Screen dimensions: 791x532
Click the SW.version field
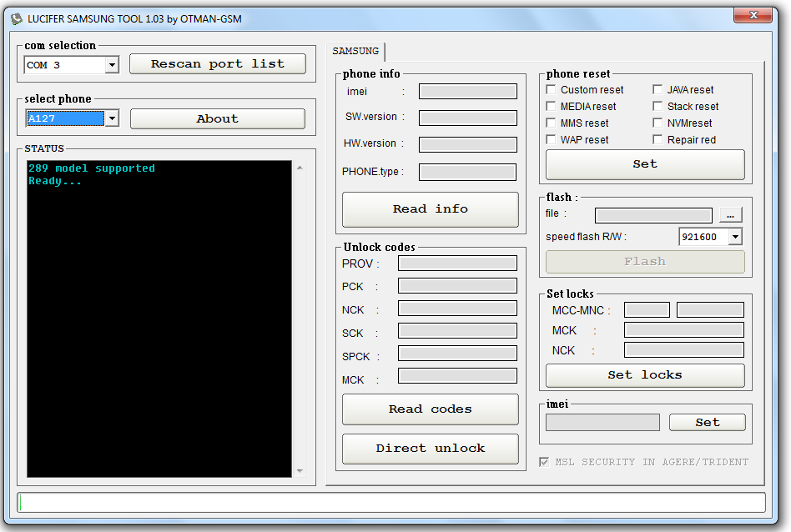coord(467,118)
